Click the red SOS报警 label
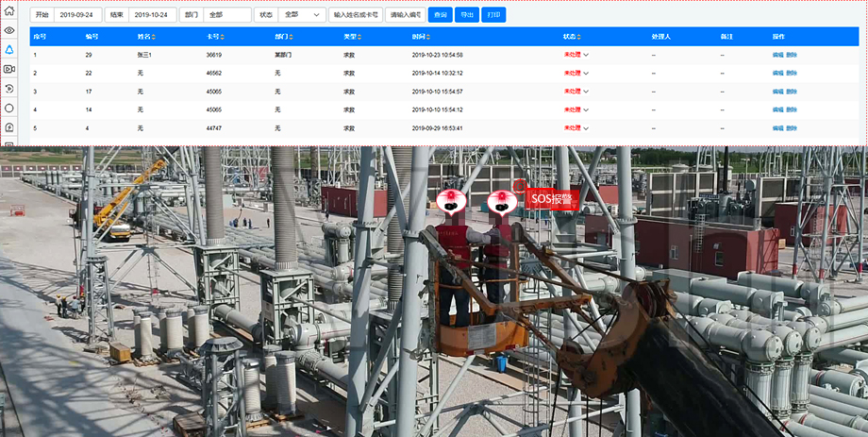Viewport: 868px width, 437px height. point(551,199)
